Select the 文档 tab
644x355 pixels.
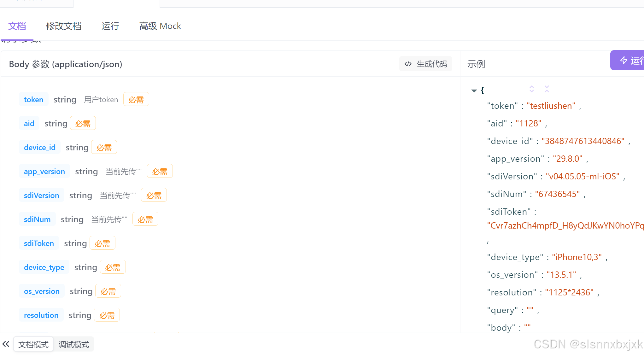[17, 26]
